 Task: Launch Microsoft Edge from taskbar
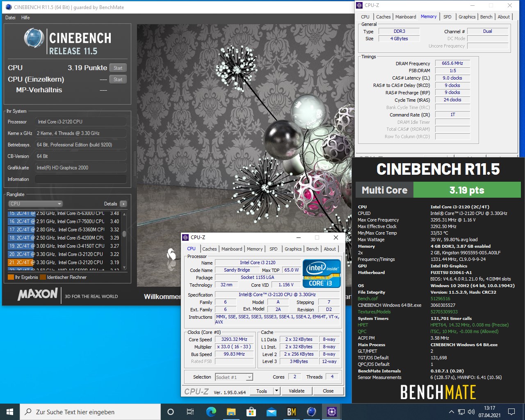(x=211, y=412)
